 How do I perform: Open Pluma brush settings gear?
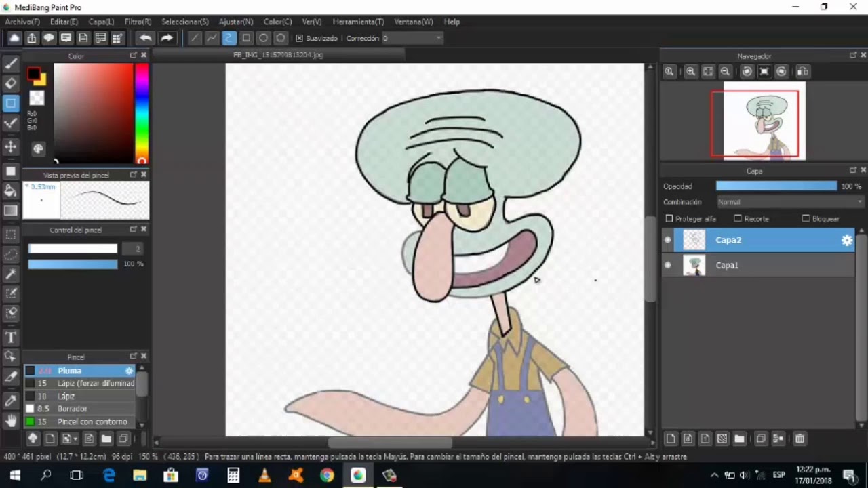(x=129, y=371)
